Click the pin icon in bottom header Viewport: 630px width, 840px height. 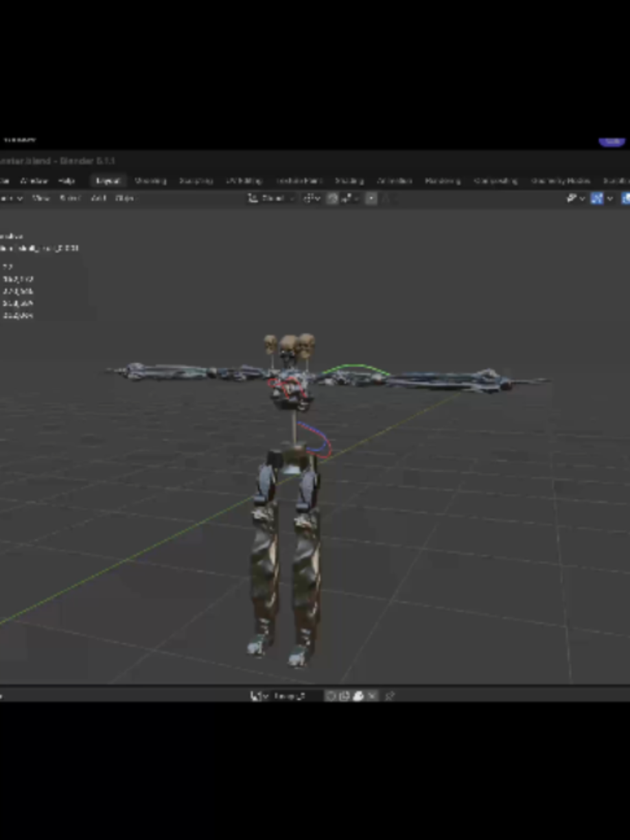click(x=390, y=695)
